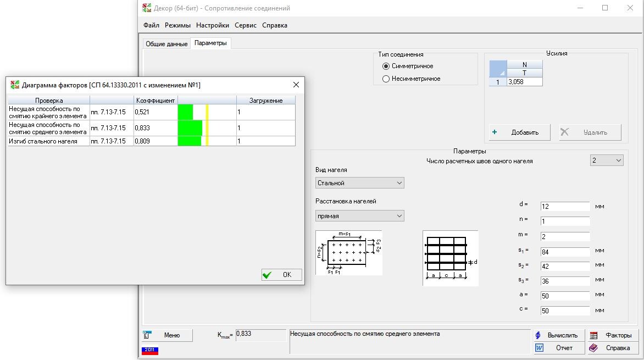Click the Факторы button
644x360 pixels.
point(613,335)
